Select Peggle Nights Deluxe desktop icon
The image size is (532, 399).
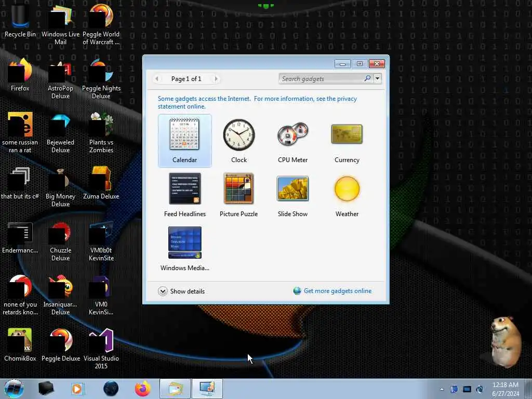click(101, 78)
